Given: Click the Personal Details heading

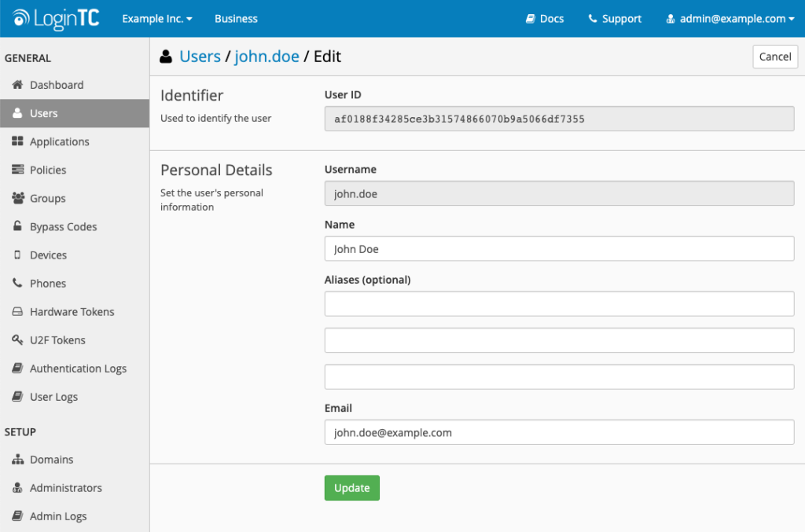Looking at the screenshot, I should 216,170.
